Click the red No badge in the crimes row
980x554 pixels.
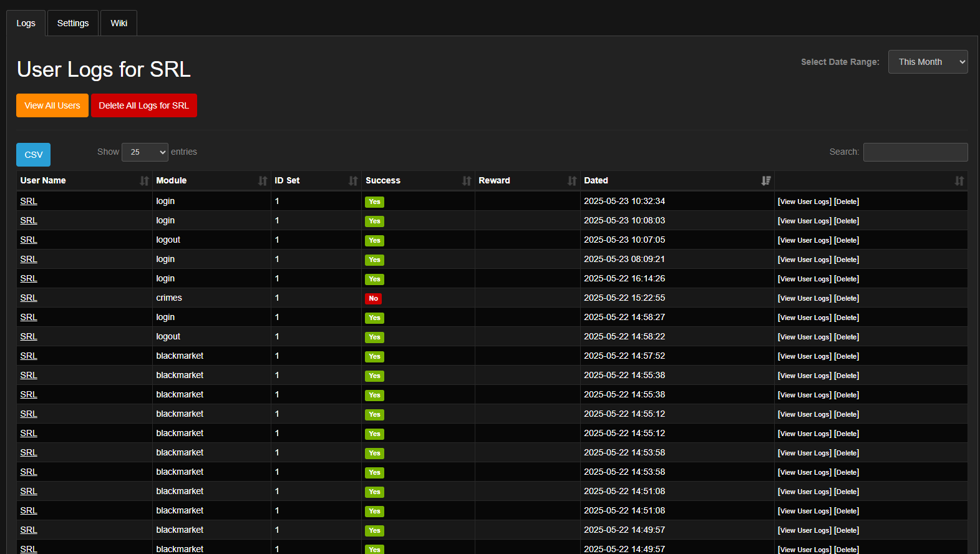point(373,298)
